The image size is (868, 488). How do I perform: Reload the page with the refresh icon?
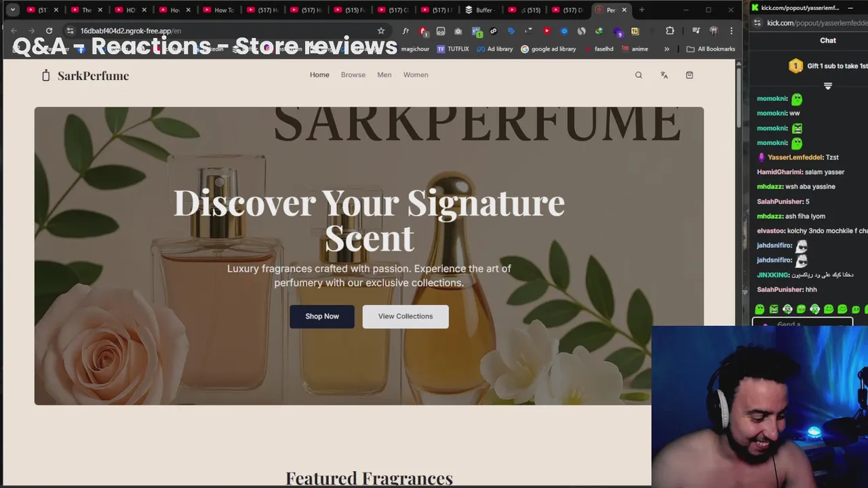click(49, 30)
